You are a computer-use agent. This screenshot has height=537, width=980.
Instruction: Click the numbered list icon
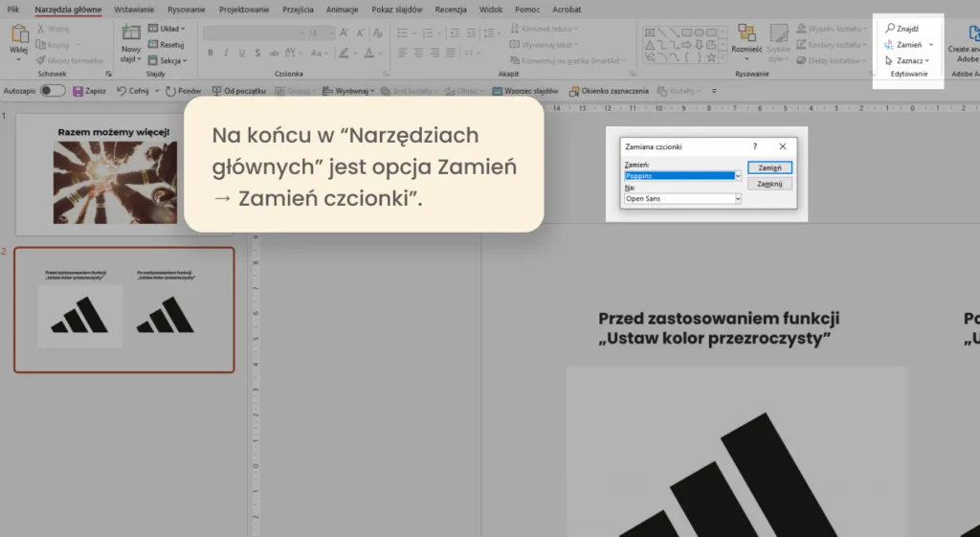428,33
